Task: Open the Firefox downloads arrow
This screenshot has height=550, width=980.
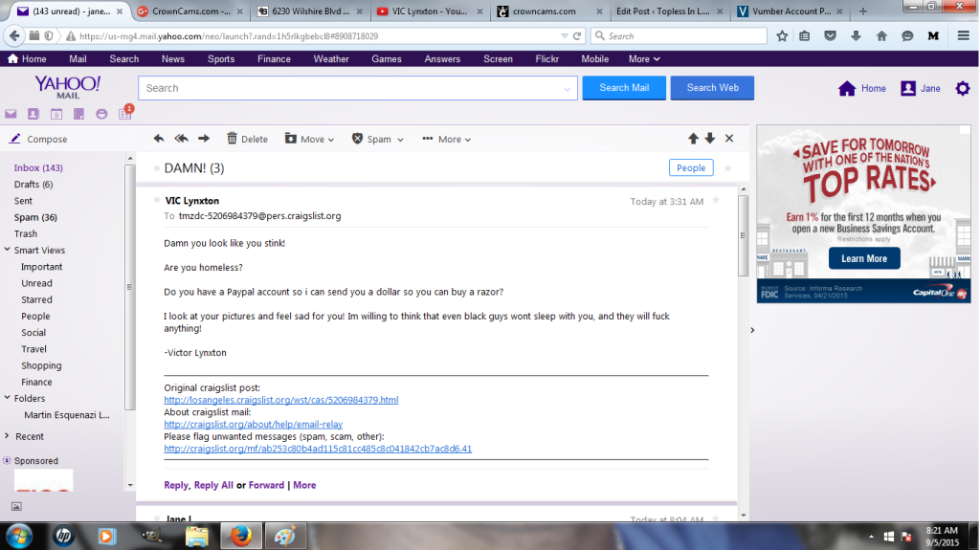Action: coord(856,36)
